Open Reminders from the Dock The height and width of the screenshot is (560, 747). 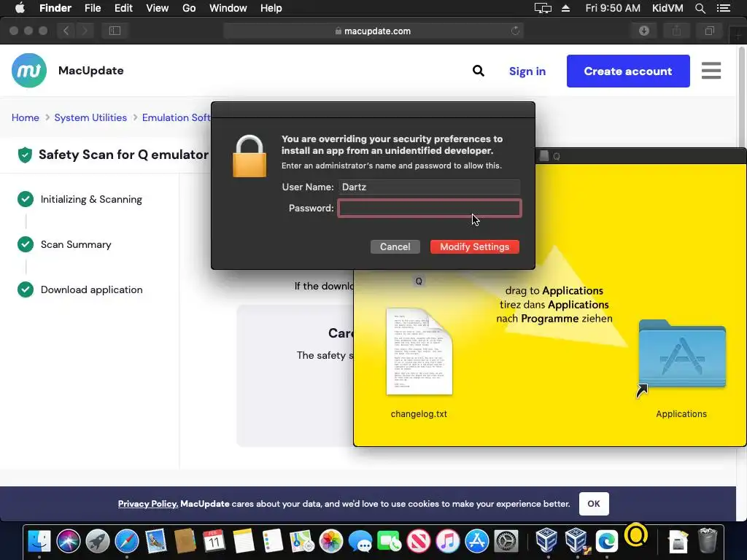273,542
